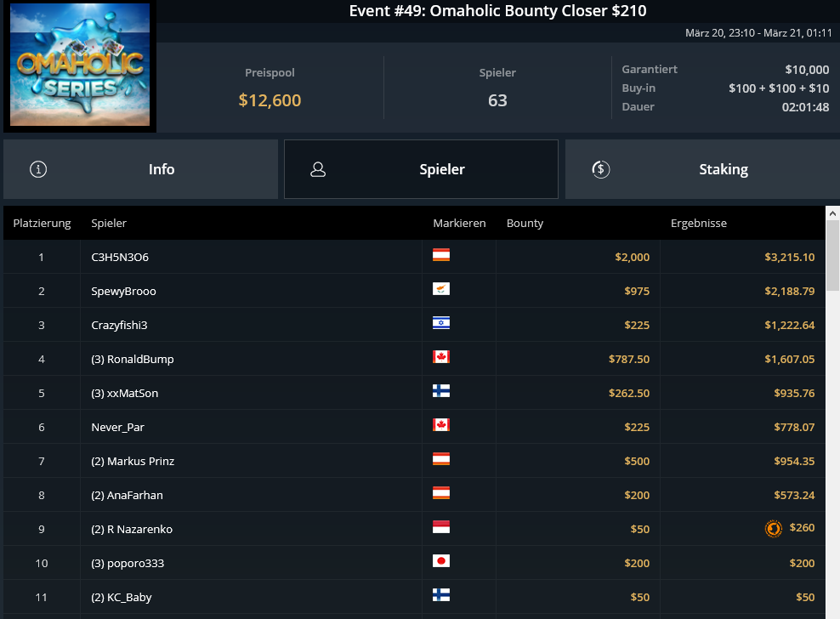
Task: Click the Cyprus flag for SpewyBrooo
Action: tap(441, 289)
